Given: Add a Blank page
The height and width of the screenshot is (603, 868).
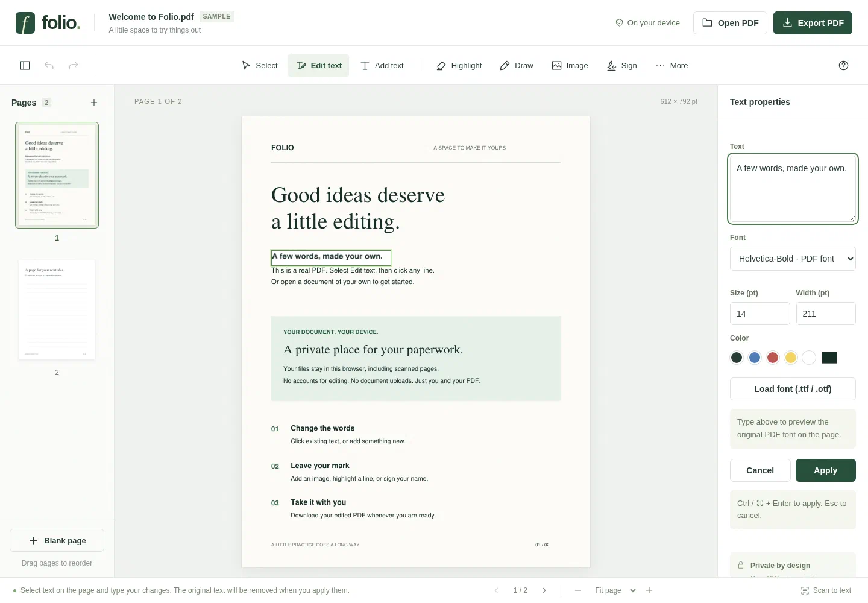Looking at the screenshot, I should coord(57,540).
